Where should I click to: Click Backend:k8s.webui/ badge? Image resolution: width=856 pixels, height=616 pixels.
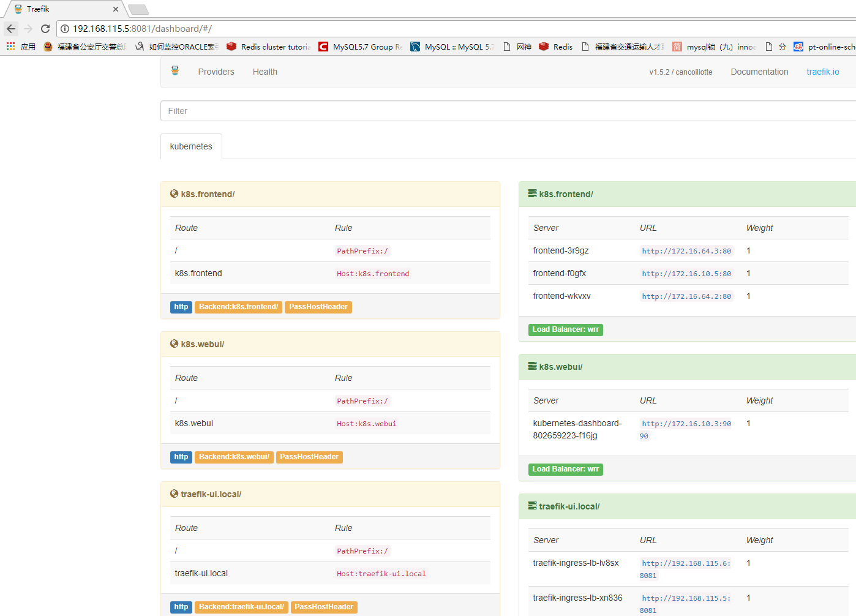pyautogui.click(x=234, y=457)
